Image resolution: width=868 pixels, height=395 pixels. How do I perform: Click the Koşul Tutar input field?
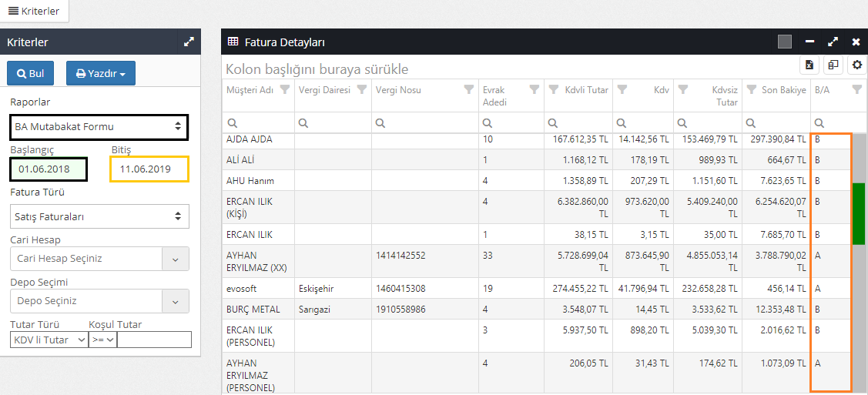click(155, 339)
